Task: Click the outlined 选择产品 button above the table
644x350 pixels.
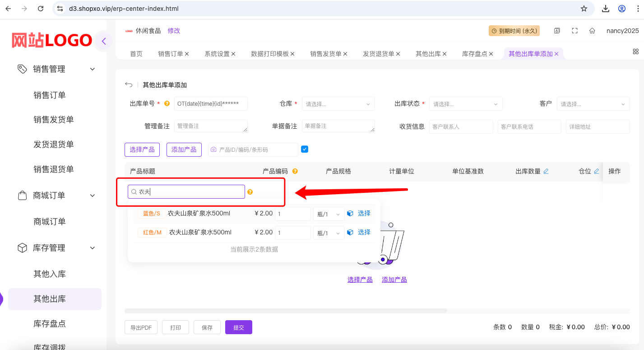Action: click(x=142, y=149)
